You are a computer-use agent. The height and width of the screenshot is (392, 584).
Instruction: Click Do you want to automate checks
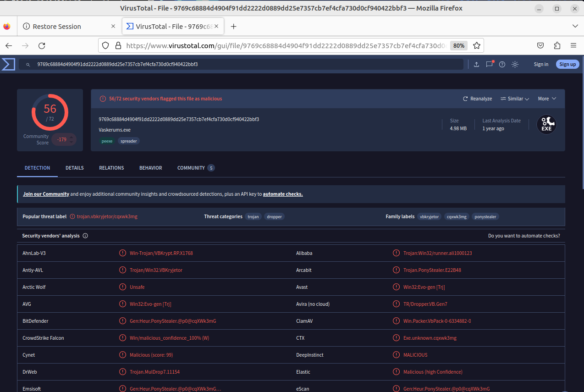tap(524, 236)
